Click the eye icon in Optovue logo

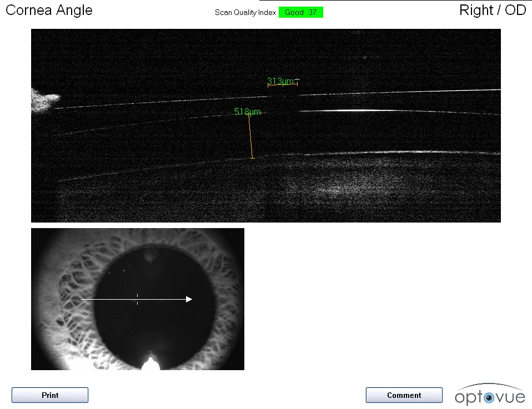[489, 397]
